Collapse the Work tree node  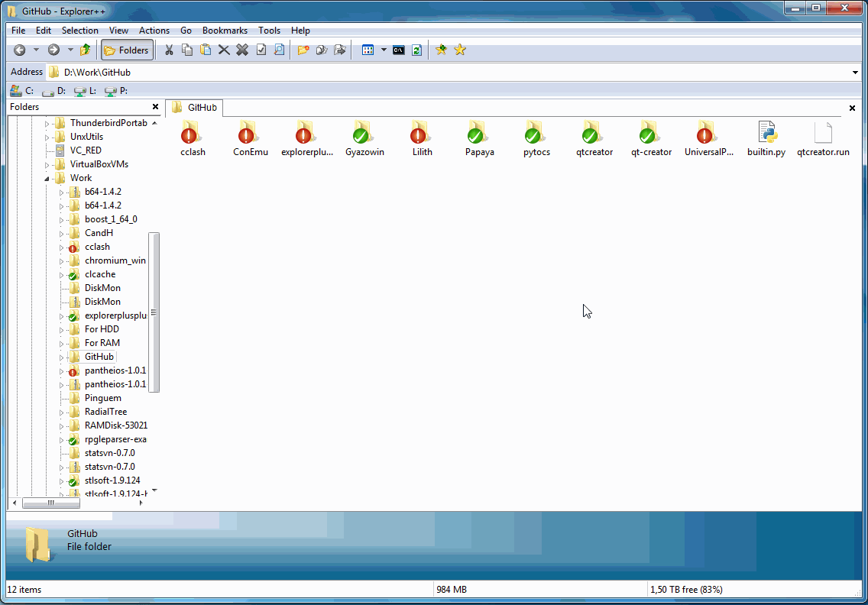click(47, 178)
